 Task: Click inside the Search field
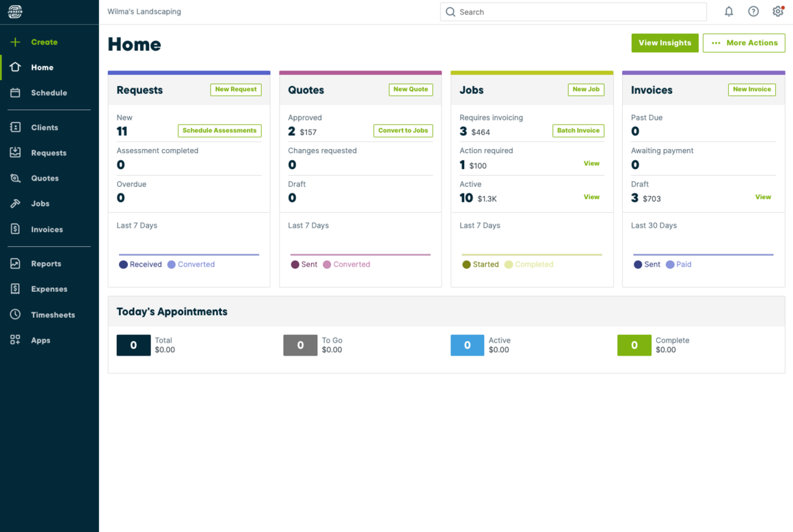573,12
